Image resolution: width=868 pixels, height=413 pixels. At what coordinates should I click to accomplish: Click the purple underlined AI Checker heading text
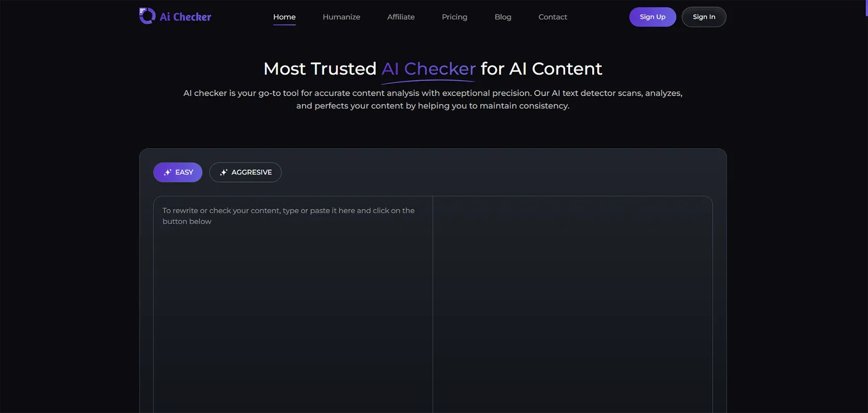tap(428, 69)
